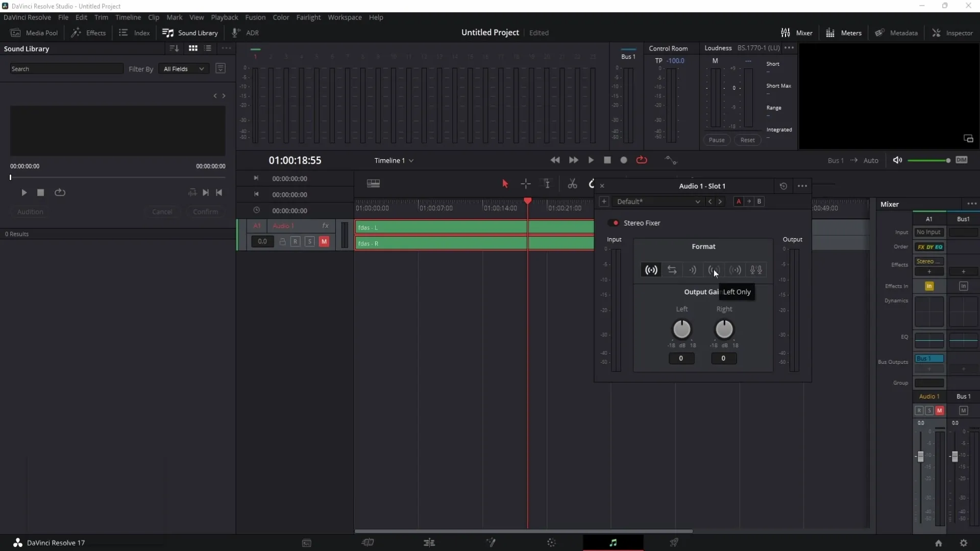
Task: Expand the Timeline 1 dropdown selector
Action: point(411,161)
